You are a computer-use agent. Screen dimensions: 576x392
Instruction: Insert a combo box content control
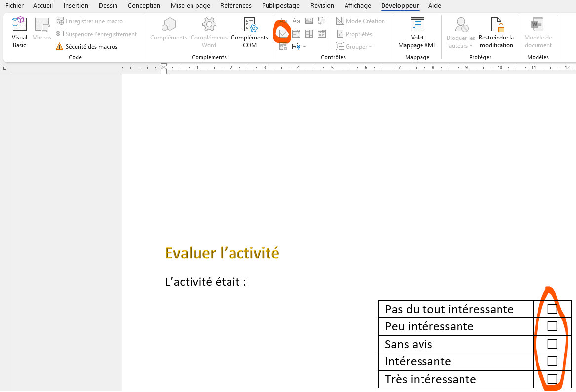[296, 34]
